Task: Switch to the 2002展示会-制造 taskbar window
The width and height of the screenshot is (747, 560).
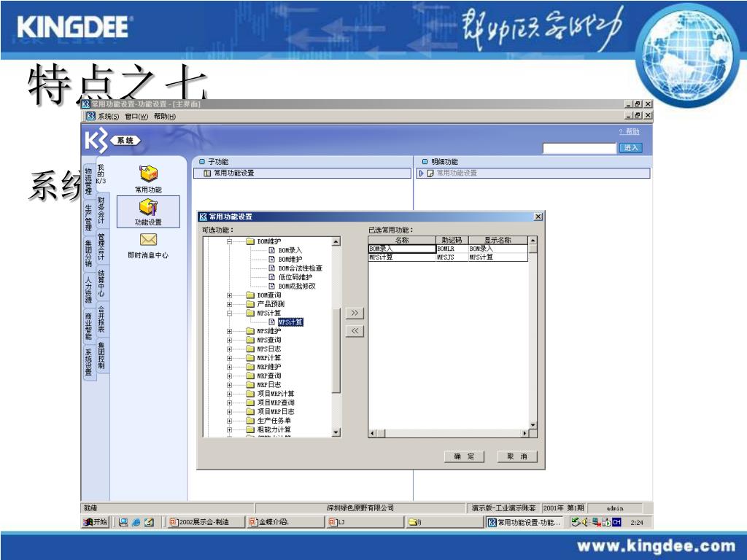Action: point(205,522)
